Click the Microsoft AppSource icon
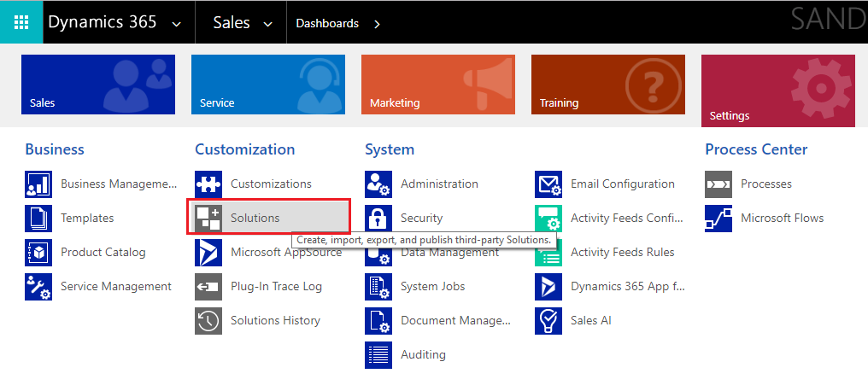The image size is (868, 391). [x=208, y=252]
